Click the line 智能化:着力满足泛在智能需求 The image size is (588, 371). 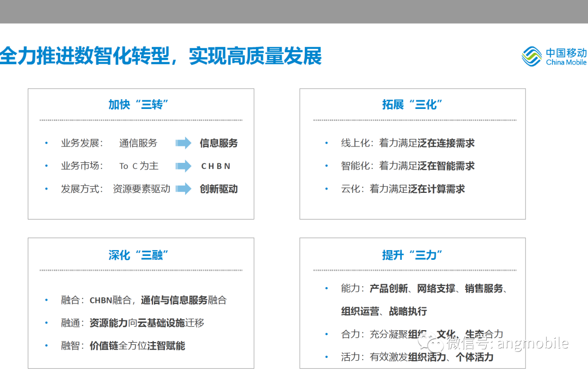coord(408,166)
